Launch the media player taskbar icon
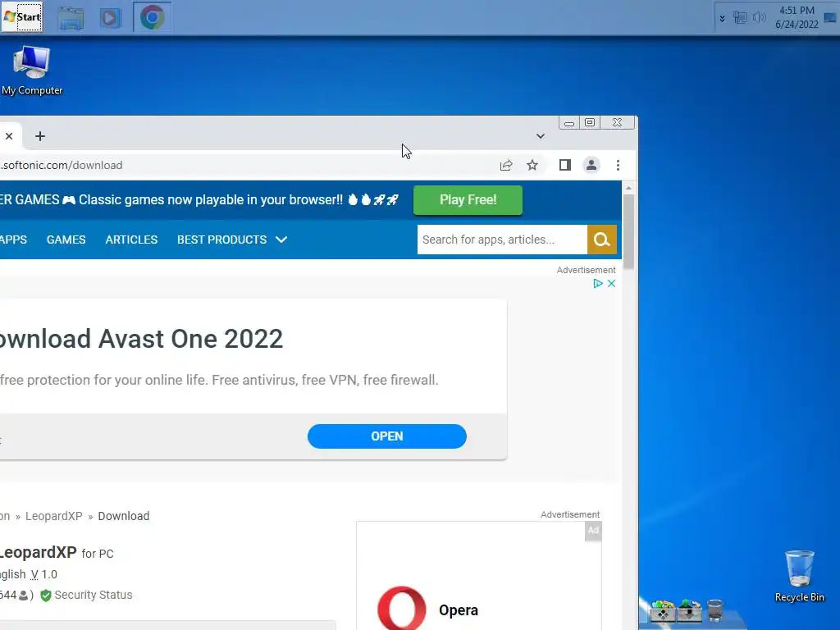The height and width of the screenshot is (630, 840). (x=111, y=18)
